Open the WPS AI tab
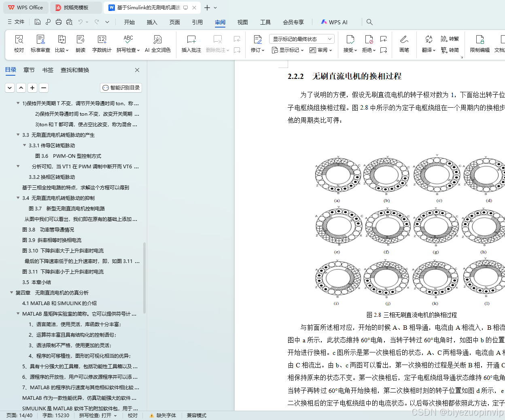This screenshot has height=420, width=505. coord(334,22)
